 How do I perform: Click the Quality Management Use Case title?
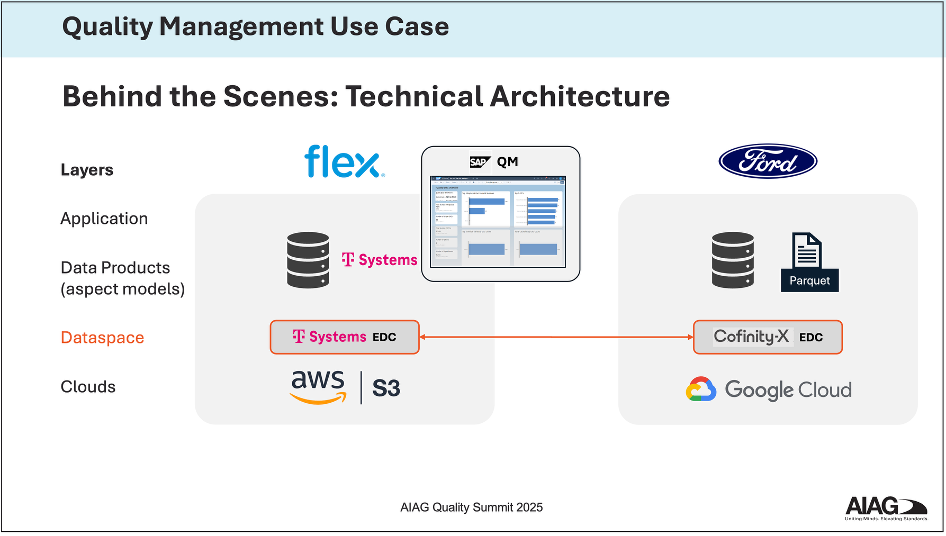click(x=255, y=27)
